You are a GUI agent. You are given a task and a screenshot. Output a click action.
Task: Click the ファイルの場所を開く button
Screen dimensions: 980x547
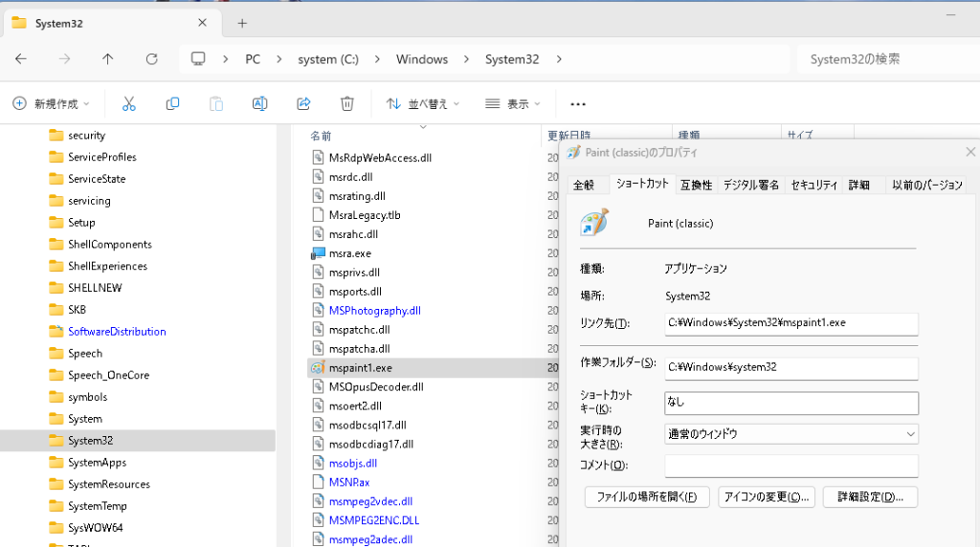pos(647,497)
